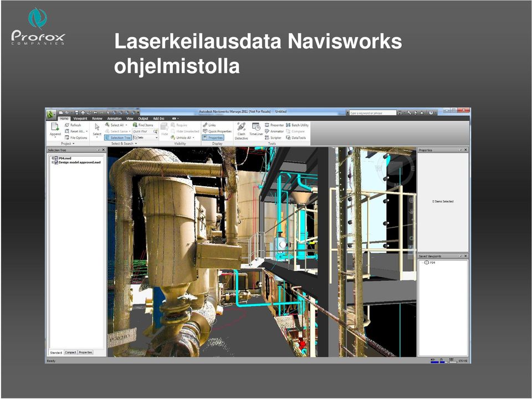Launch Clash Detective tool
Viewport: 532px width, 399px height.
point(241,131)
